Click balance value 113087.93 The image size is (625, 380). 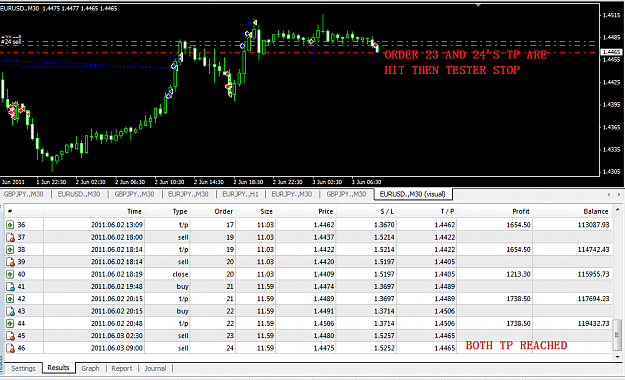594,225
